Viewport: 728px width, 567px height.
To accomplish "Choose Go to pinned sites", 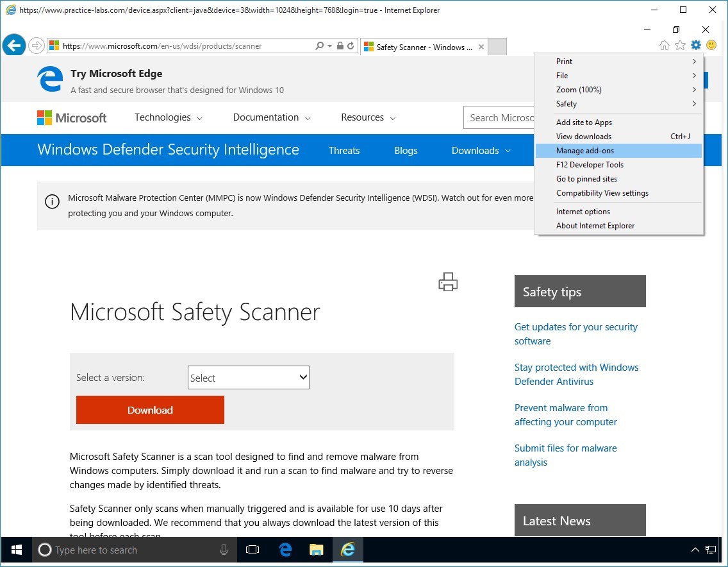I will (619, 179).
